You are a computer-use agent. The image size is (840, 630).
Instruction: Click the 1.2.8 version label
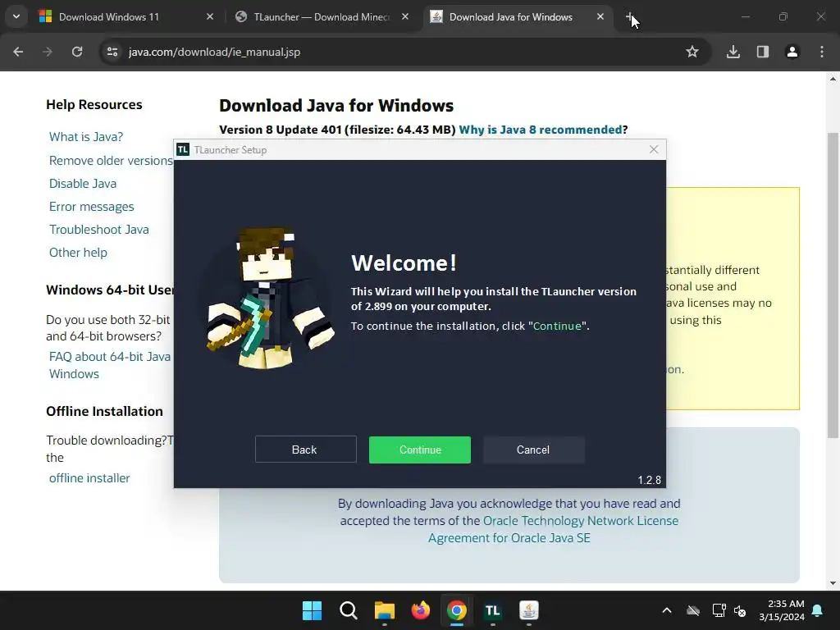pyautogui.click(x=650, y=480)
